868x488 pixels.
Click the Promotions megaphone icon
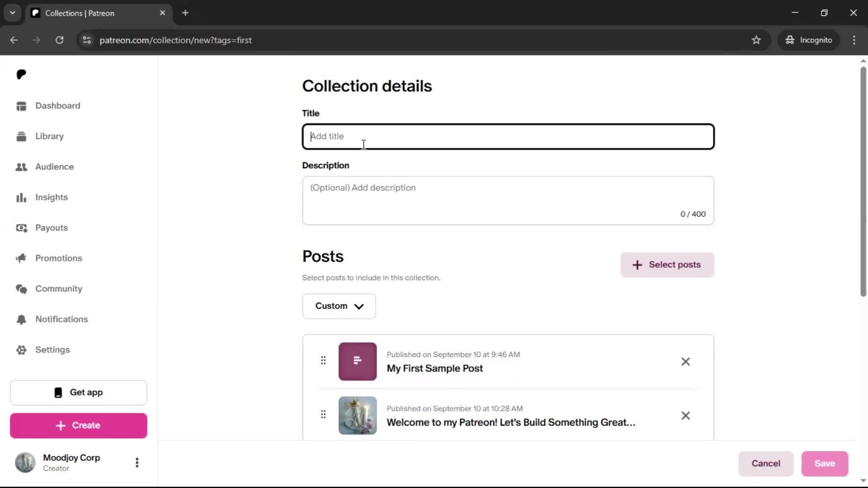tap(21, 258)
